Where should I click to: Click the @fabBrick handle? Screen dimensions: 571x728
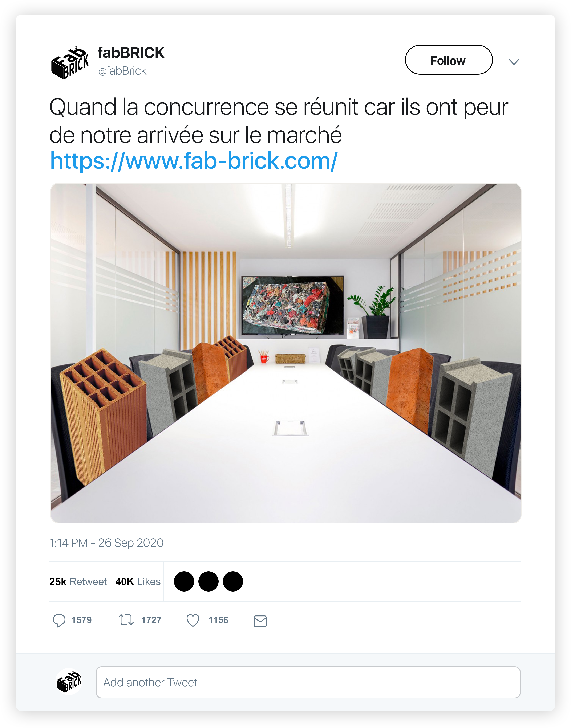[x=122, y=71]
